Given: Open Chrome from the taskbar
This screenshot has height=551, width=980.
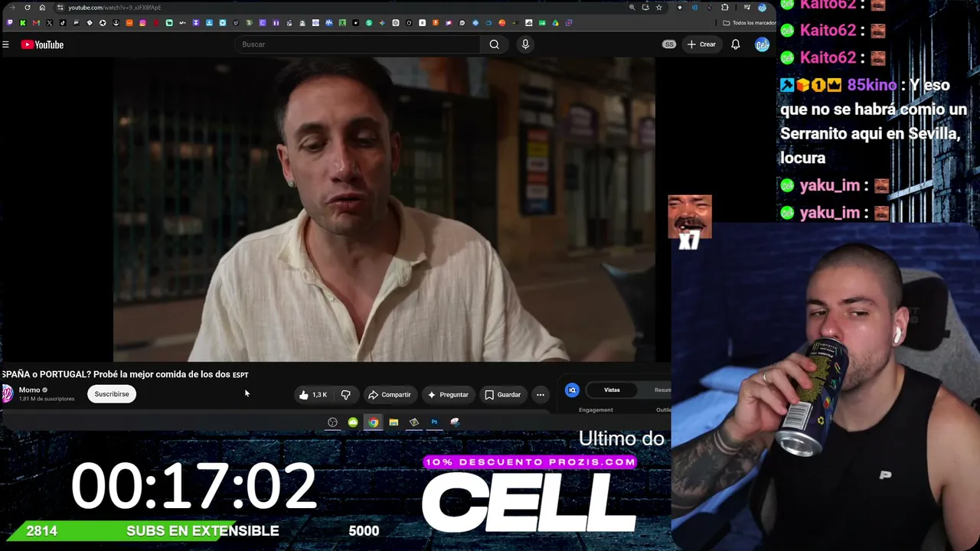Looking at the screenshot, I should coord(373,422).
